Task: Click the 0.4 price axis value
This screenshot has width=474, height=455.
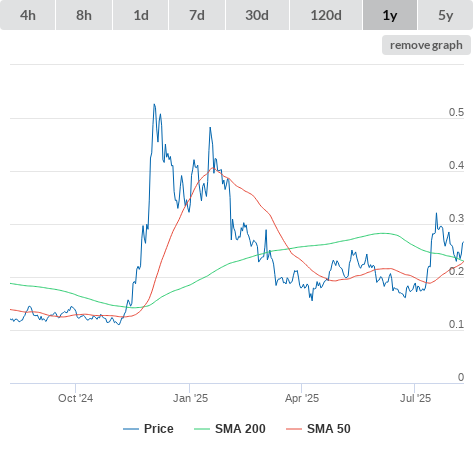Action: pyautogui.click(x=456, y=165)
